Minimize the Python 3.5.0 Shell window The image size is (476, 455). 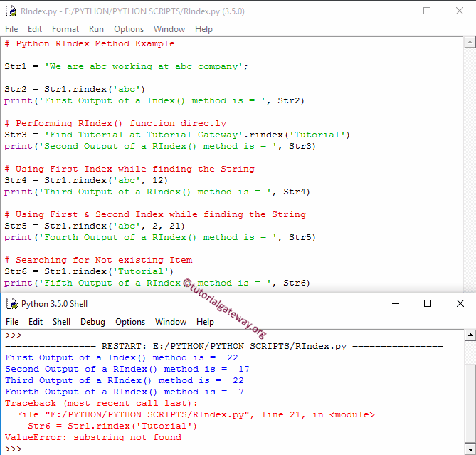click(x=396, y=303)
